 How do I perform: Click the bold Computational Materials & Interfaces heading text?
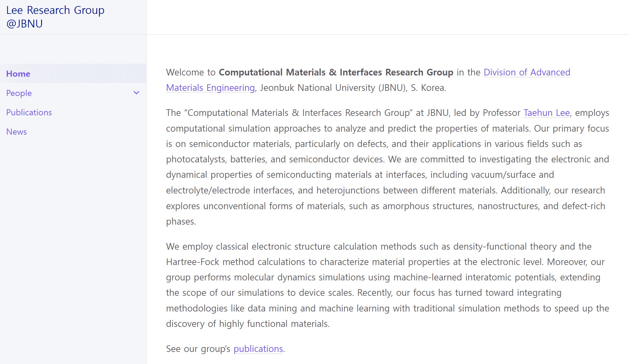(x=336, y=72)
